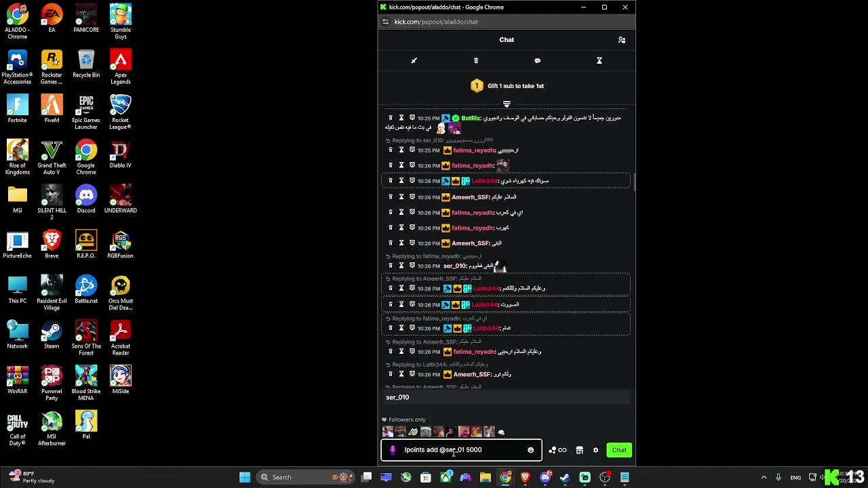
Task: Collapse the gift sub leaderboard banner
Action: pyautogui.click(x=507, y=104)
